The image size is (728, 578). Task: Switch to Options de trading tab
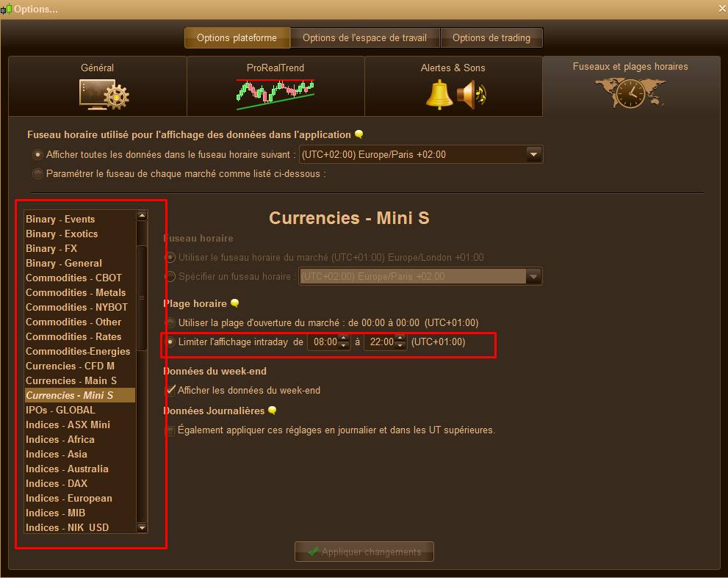tap(491, 37)
